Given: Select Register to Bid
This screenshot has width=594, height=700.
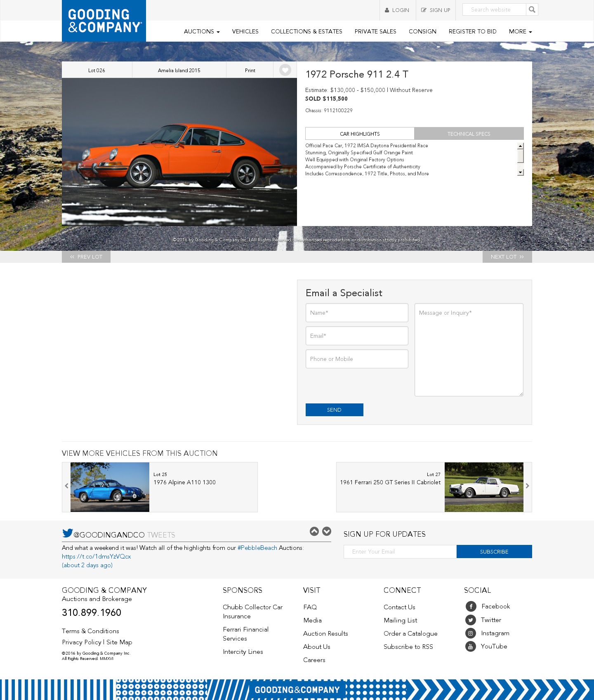Looking at the screenshot, I should pyautogui.click(x=472, y=31).
